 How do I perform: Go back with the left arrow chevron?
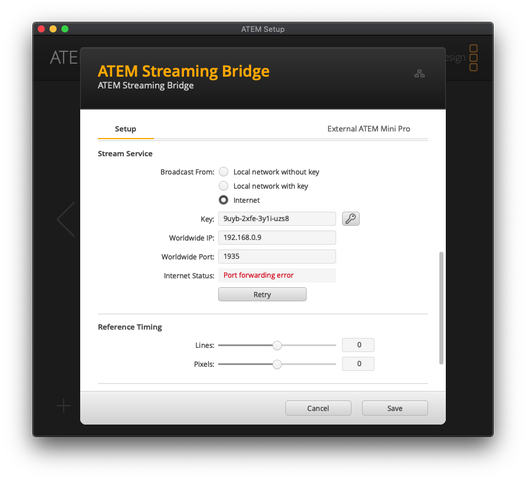tap(66, 219)
